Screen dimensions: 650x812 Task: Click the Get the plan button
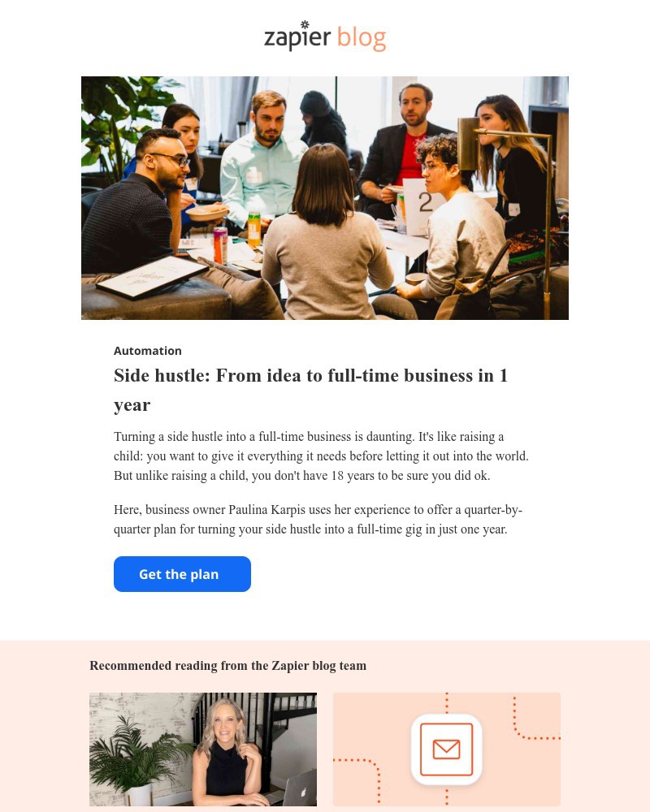pos(183,574)
